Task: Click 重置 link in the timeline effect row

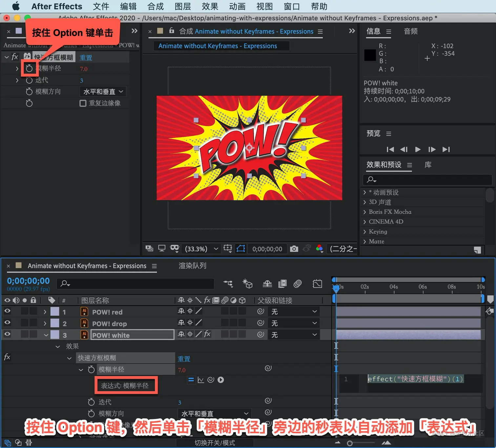Action: [x=184, y=359]
